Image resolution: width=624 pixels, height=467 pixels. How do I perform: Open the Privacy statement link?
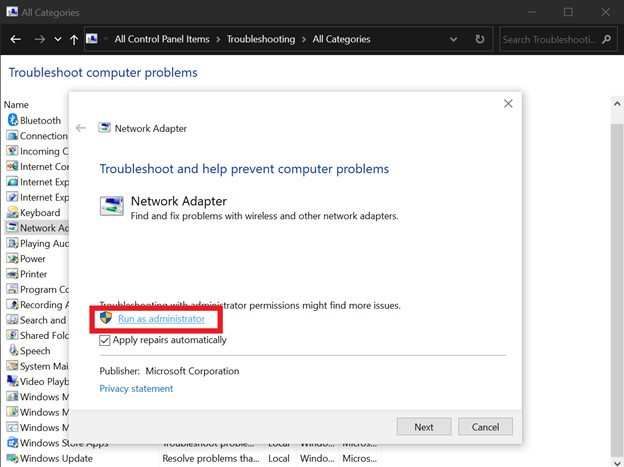click(x=136, y=388)
